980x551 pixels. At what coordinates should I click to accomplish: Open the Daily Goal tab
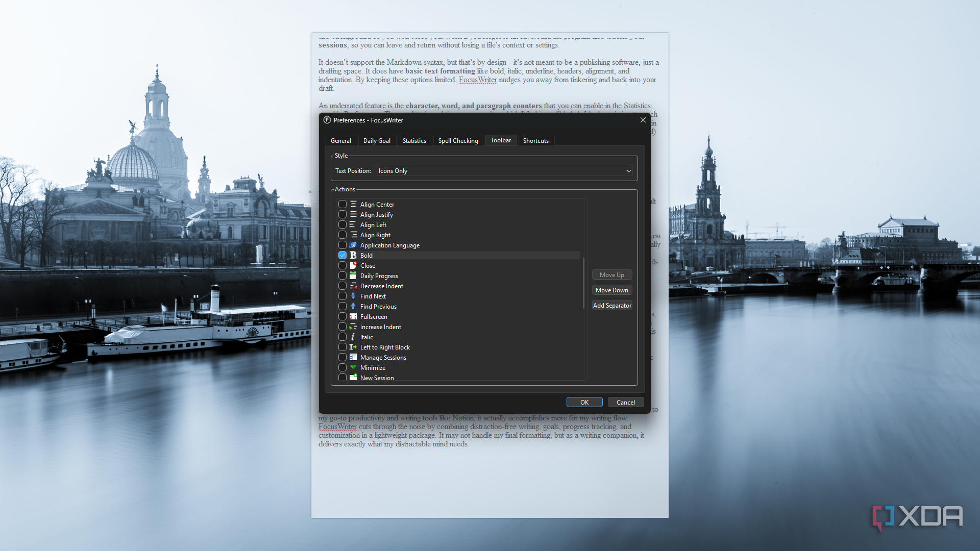(377, 141)
